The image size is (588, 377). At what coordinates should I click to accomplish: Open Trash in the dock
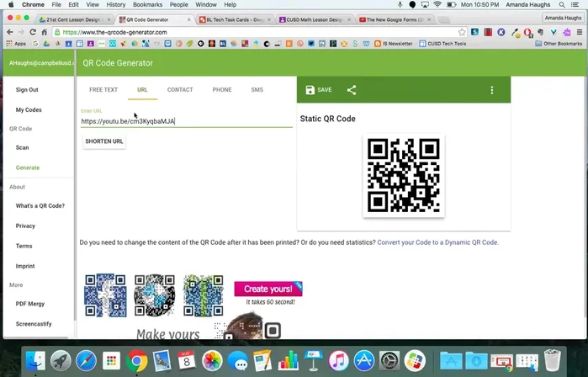click(553, 361)
